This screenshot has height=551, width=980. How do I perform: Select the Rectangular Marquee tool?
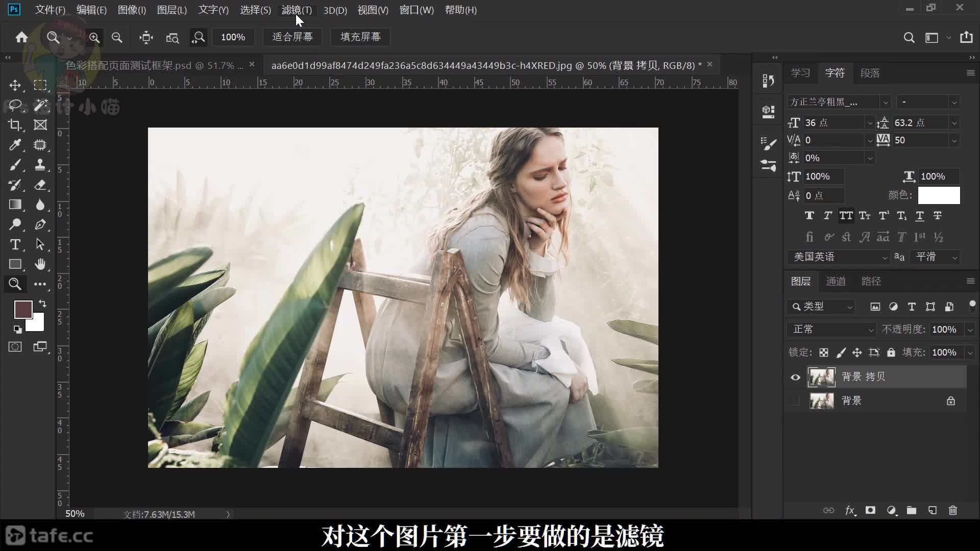click(x=40, y=85)
